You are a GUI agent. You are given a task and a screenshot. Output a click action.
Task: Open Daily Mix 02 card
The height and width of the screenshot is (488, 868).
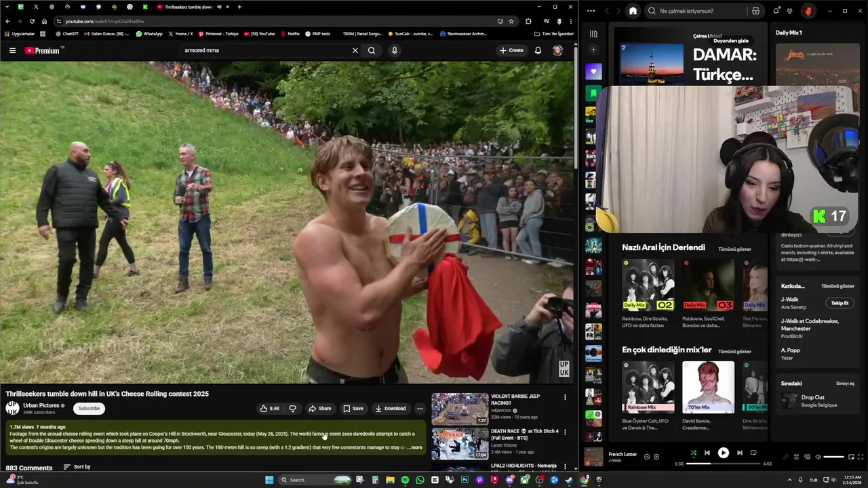pos(648,293)
